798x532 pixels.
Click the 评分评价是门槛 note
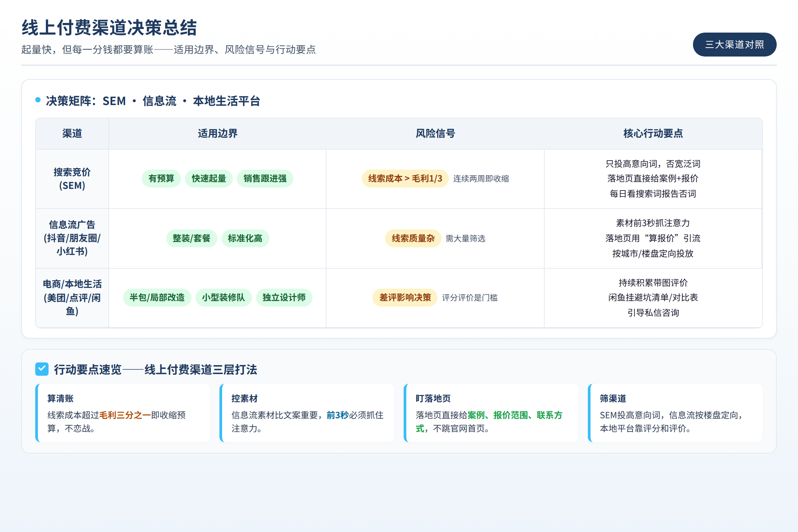(469, 298)
